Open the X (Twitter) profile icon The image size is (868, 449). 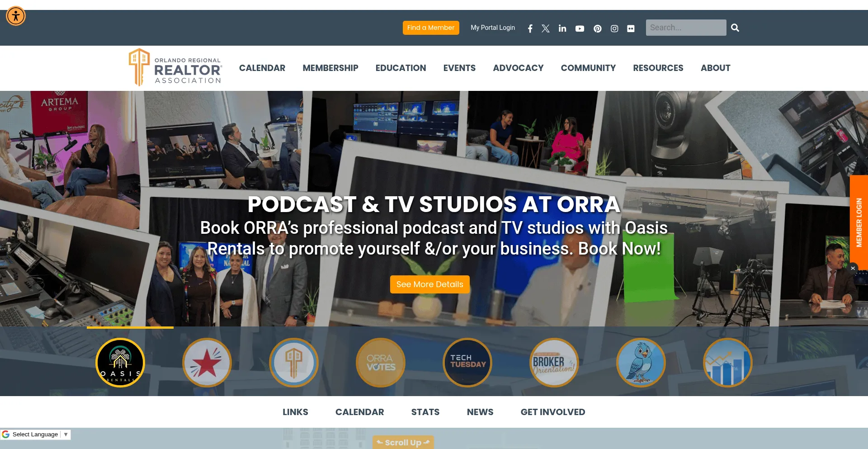pos(546,28)
